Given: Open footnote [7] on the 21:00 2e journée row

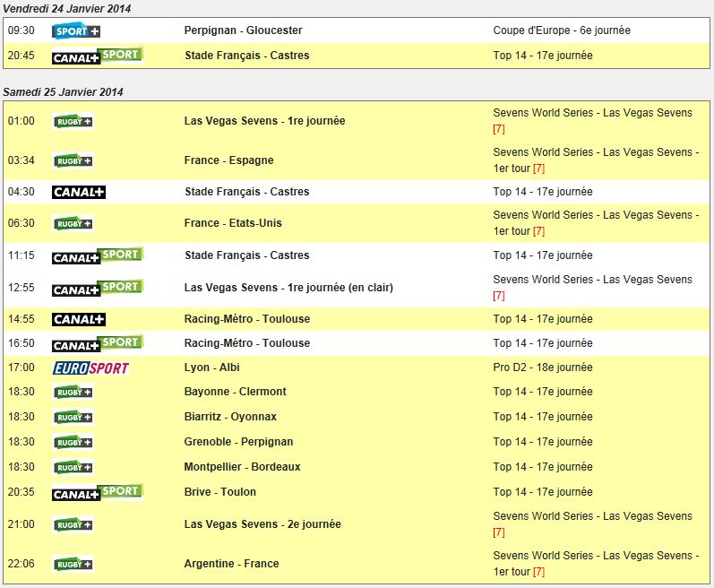Looking at the screenshot, I should pos(499,532).
